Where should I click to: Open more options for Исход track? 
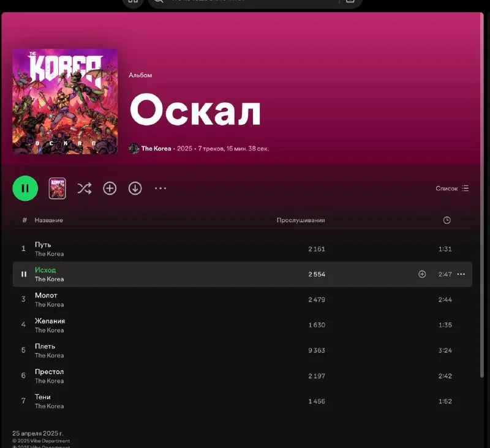461,274
